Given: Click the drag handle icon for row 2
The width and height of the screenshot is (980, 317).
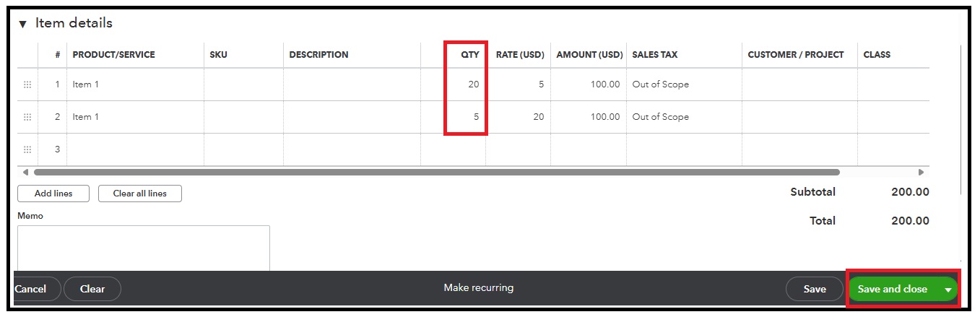Looking at the screenshot, I should point(27,117).
